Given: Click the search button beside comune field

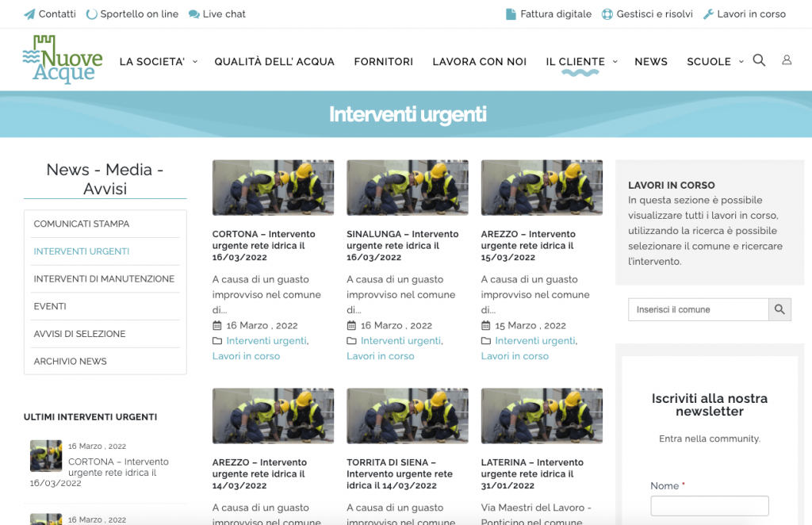Looking at the screenshot, I should coord(780,309).
